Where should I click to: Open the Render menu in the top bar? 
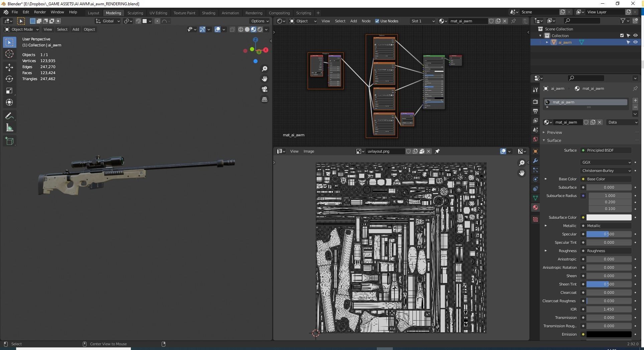click(x=40, y=12)
